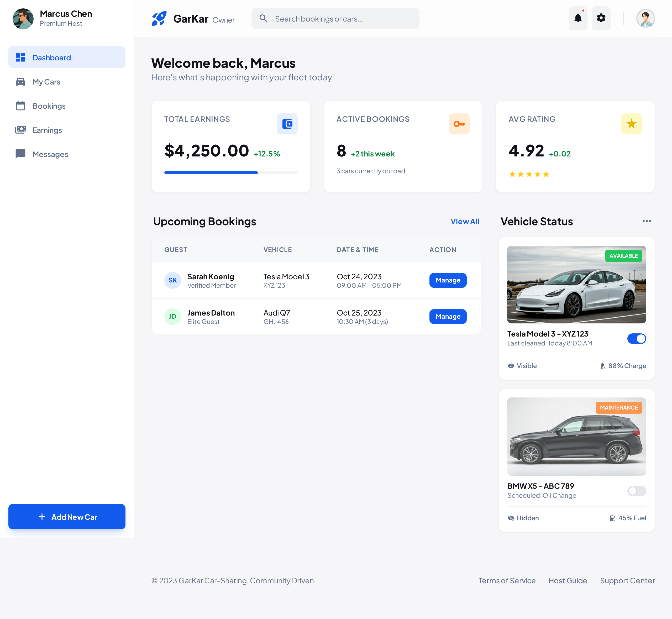
Task: Open Earnings section
Action: pyautogui.click(x=67, y=130)
